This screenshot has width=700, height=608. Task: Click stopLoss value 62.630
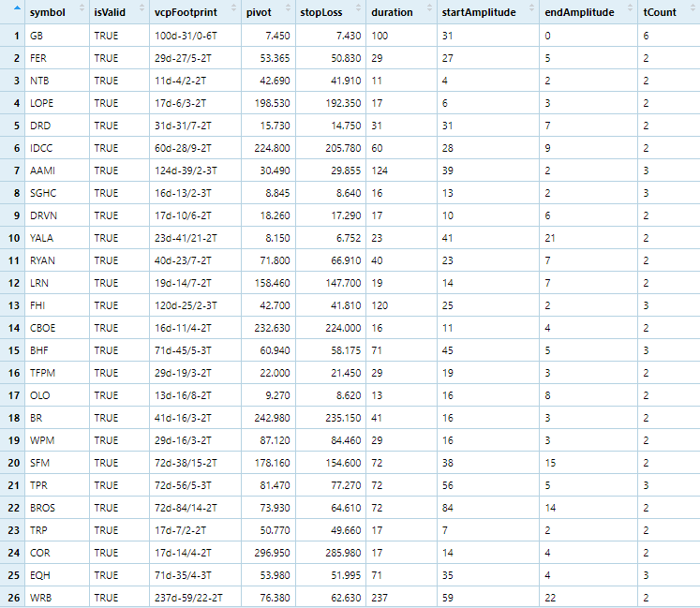coord(331,598)
